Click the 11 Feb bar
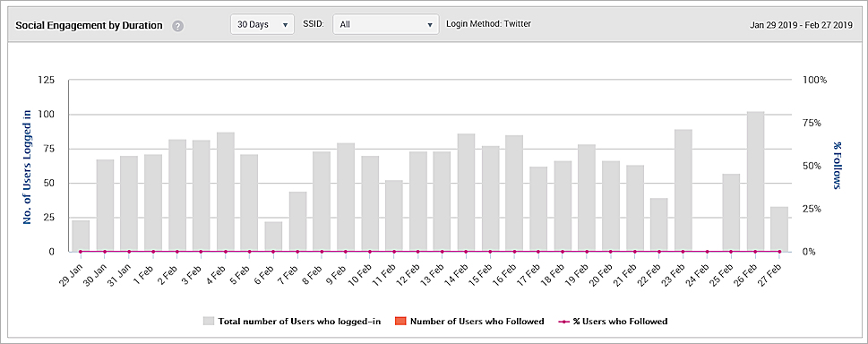 click(x=394, y=216)
